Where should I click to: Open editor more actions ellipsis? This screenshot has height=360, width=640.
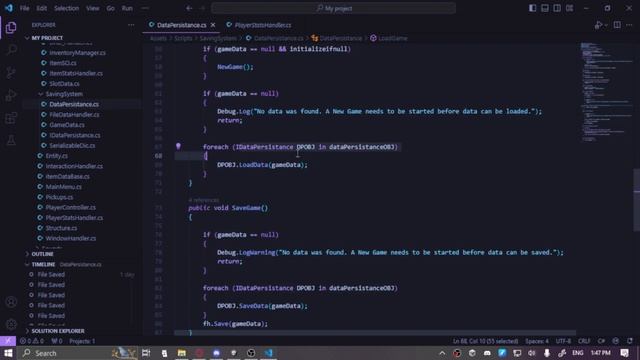pos(629,25)
